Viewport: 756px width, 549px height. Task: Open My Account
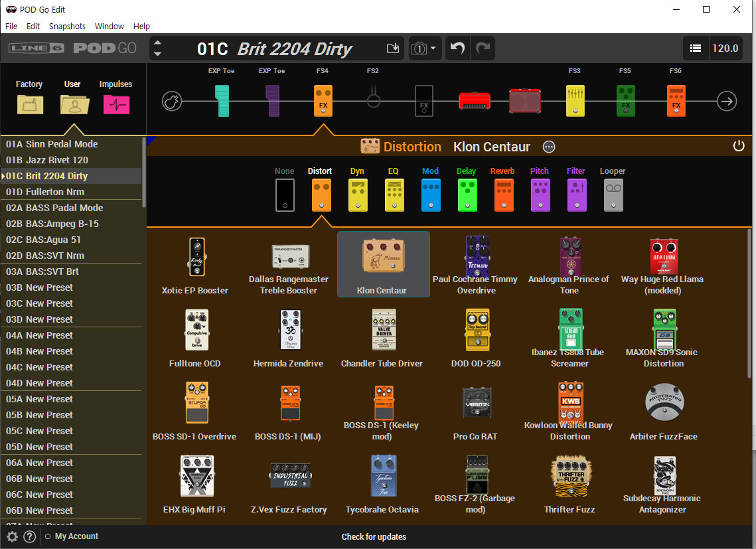76,536
